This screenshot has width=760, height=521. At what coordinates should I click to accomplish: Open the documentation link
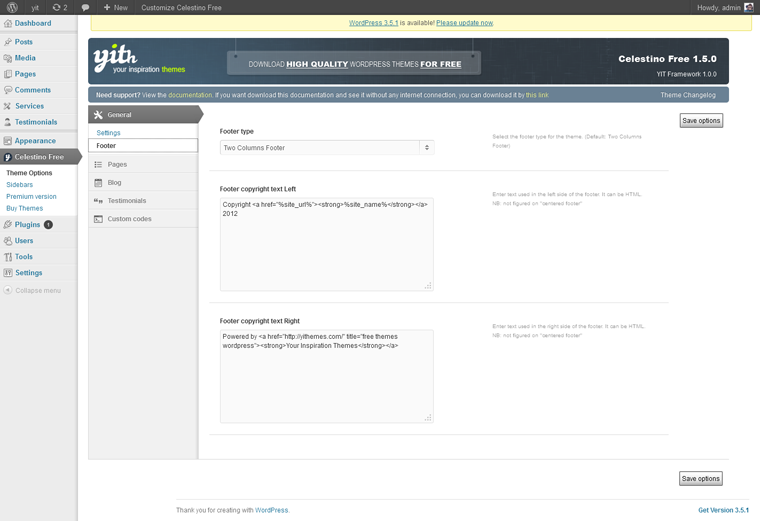(x=190, y=95)
